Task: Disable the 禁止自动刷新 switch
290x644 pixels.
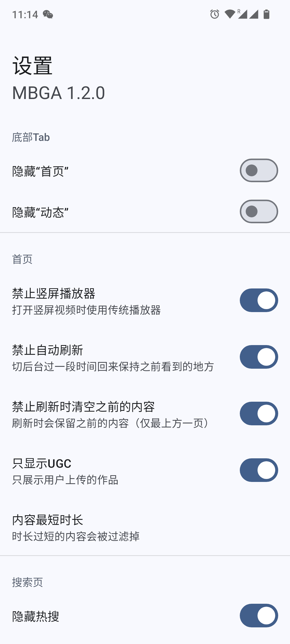Action: pyautogui.click(x=259, y=357)
